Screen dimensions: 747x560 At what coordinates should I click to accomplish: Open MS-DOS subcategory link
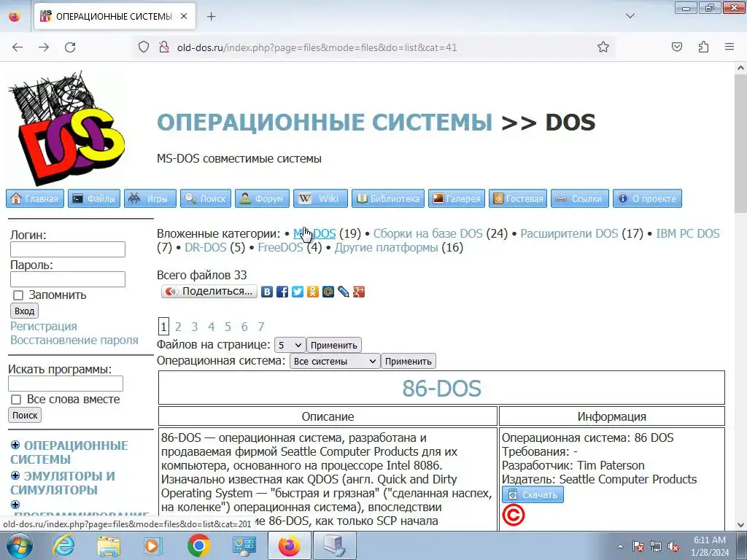pos(314,234)
